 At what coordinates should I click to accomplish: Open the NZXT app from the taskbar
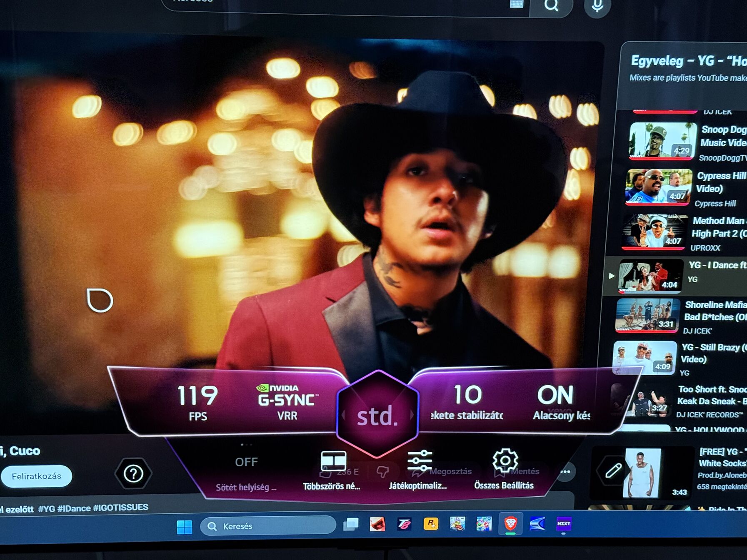[x=564, y=524]
